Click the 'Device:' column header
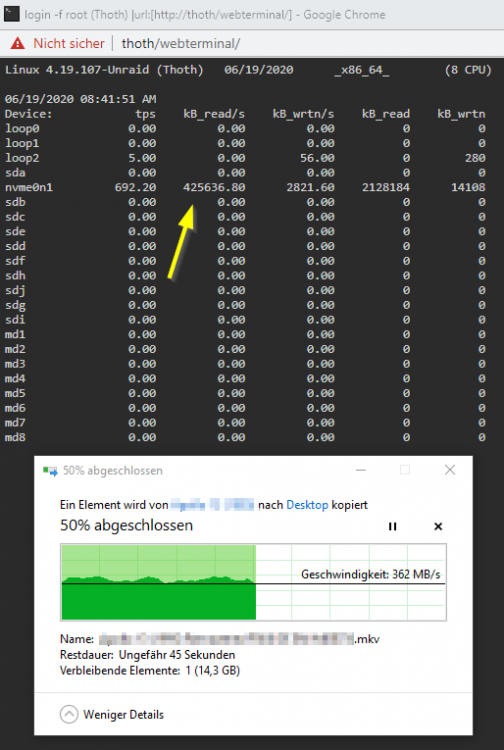Screen dimensions: 504x750 (x=29, y=114)
